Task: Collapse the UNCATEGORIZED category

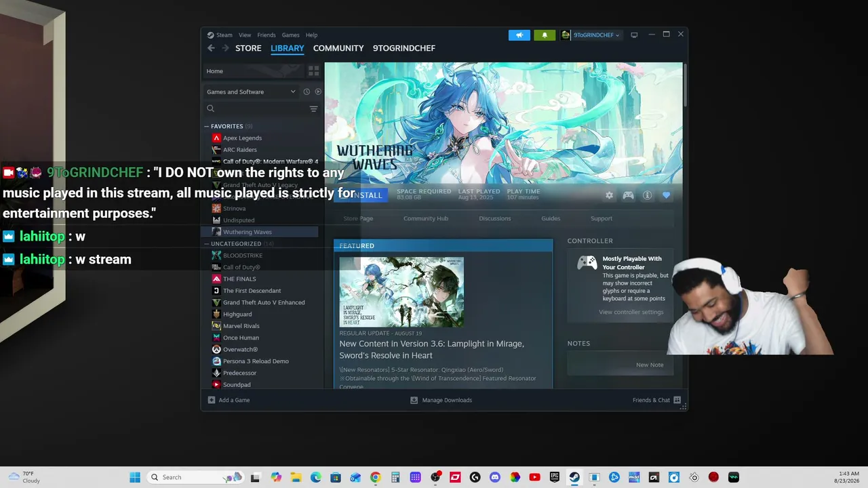Action: point(207,244)
